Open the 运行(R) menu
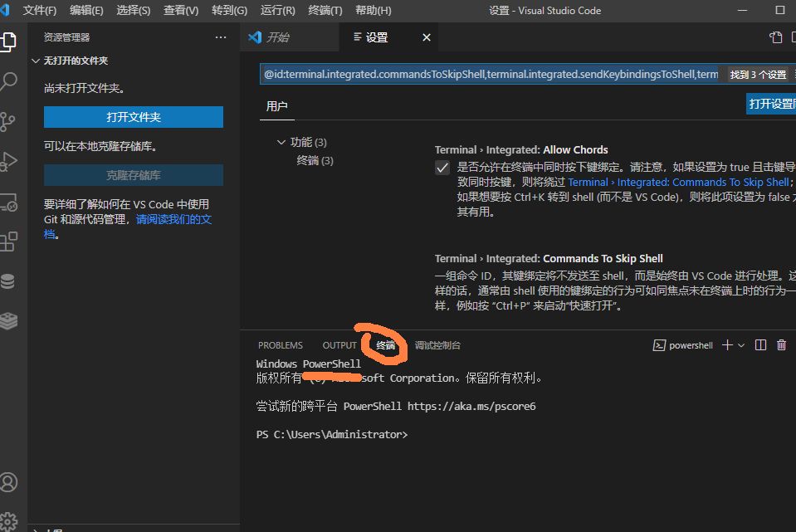796x532 pixels. coord(278,10)
